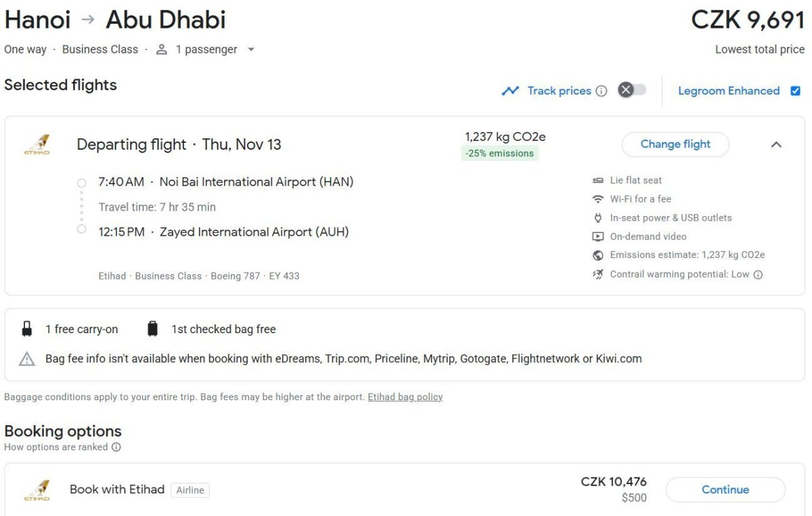Click the Etihad logo in departing flight
Image resolution: width=812 pixels, height=516 pixels.
coord(37,144)
